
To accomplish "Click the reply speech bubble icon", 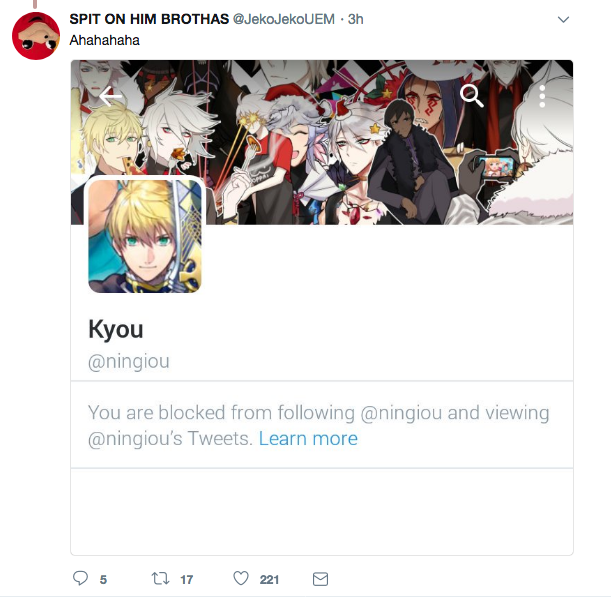I will [x=80, y=578].
